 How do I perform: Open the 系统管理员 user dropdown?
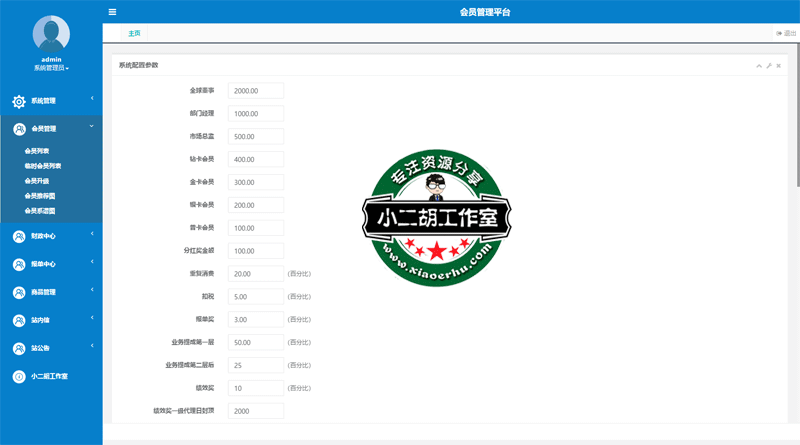click(51, 68)
